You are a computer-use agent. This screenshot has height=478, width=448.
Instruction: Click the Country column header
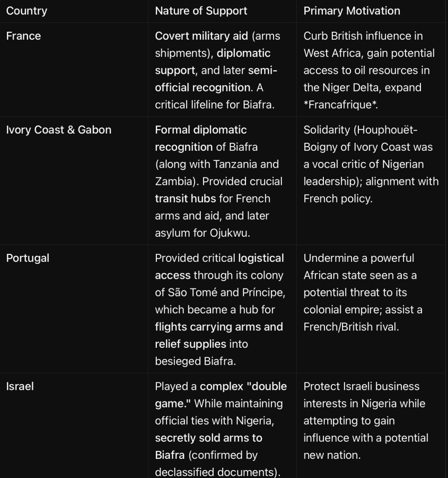click(27, 11)
